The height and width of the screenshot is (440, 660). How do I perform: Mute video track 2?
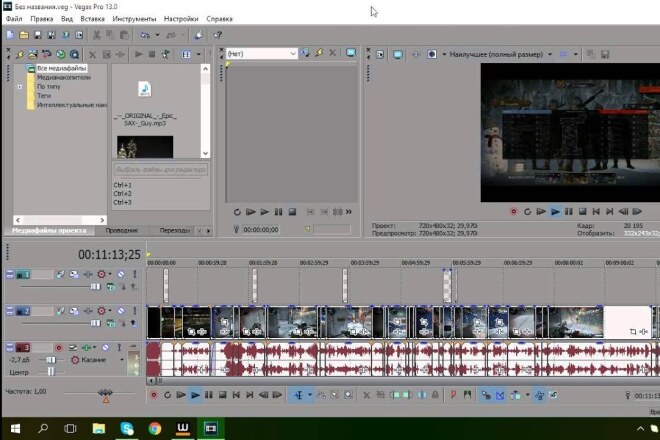point(121,311)
